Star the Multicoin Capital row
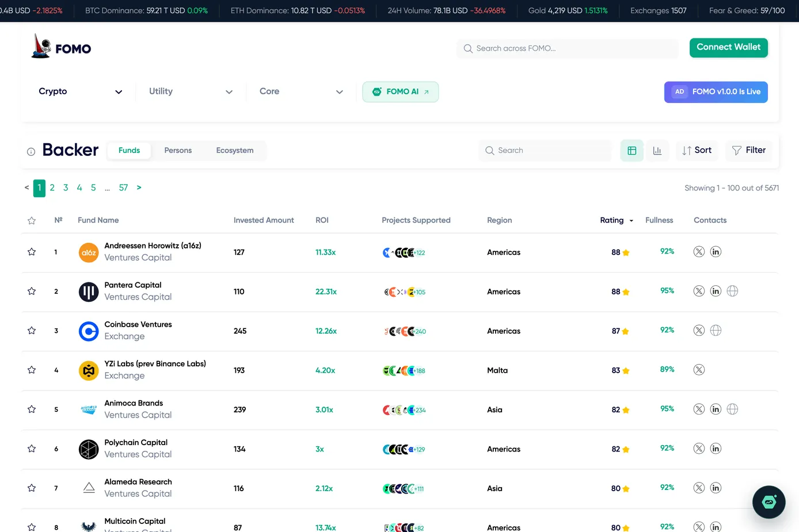This screenshot has height=532, width=799. point(32,527)
